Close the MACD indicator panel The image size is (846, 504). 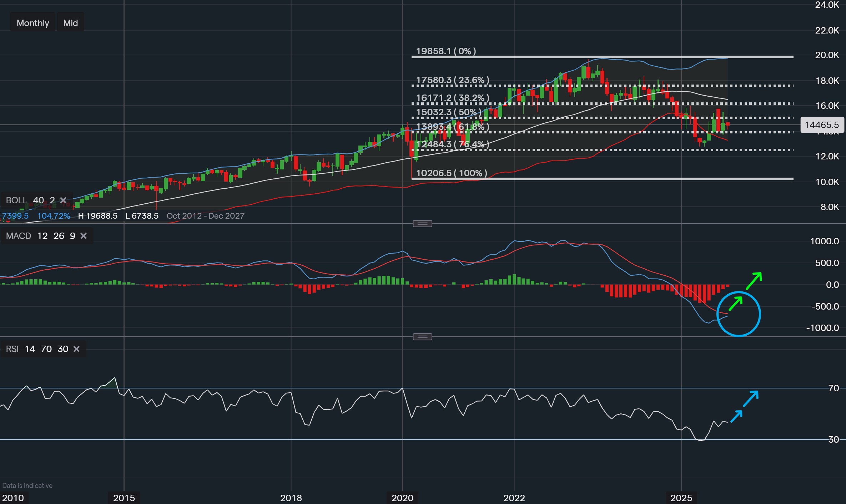84,236
